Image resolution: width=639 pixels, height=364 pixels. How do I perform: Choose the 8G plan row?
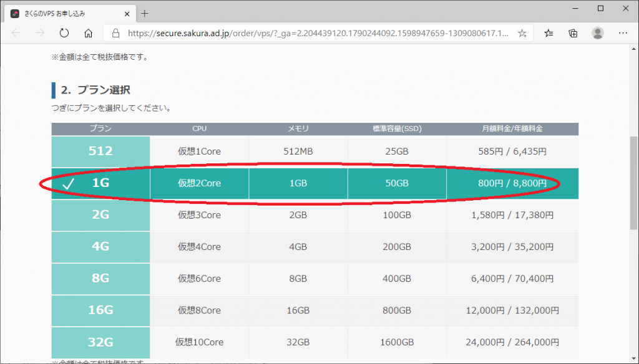pos(100,279)
